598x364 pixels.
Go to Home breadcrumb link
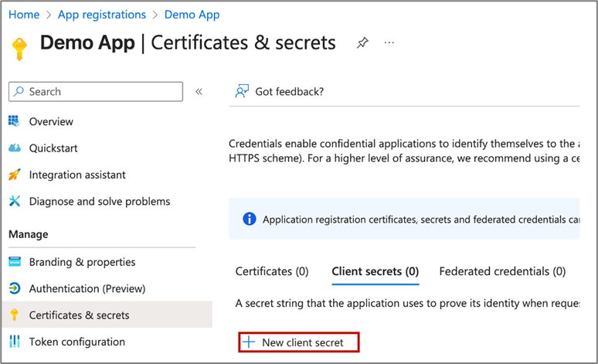(x=24, y=15)
